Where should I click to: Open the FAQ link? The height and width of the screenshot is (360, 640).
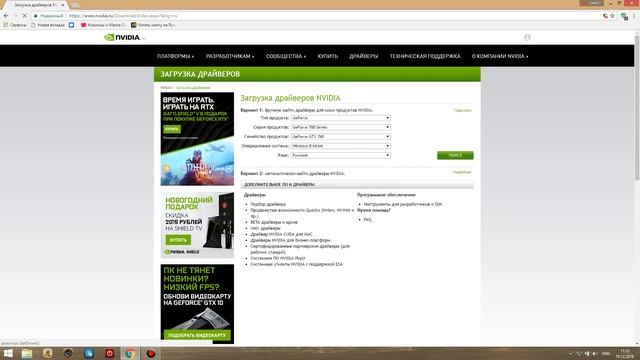pyautogui.click(x=367, y=220)
